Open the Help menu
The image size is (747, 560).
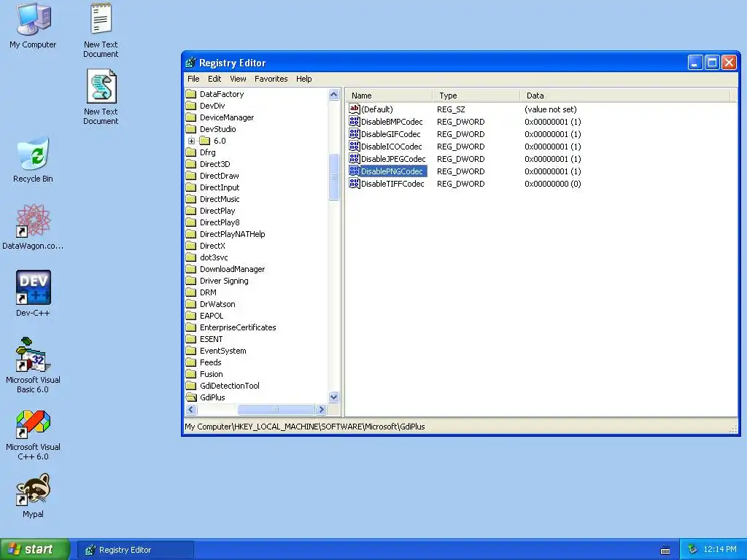tap(304, 79)
